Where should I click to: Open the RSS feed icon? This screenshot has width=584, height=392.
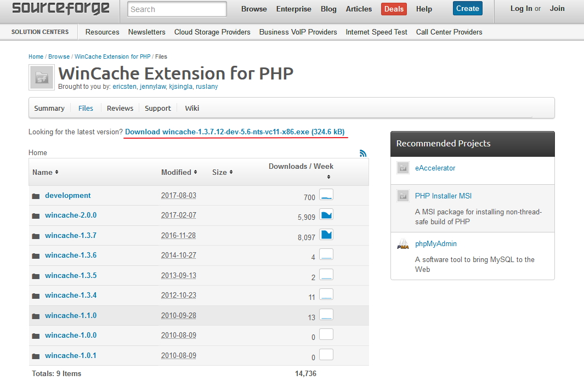363,153
